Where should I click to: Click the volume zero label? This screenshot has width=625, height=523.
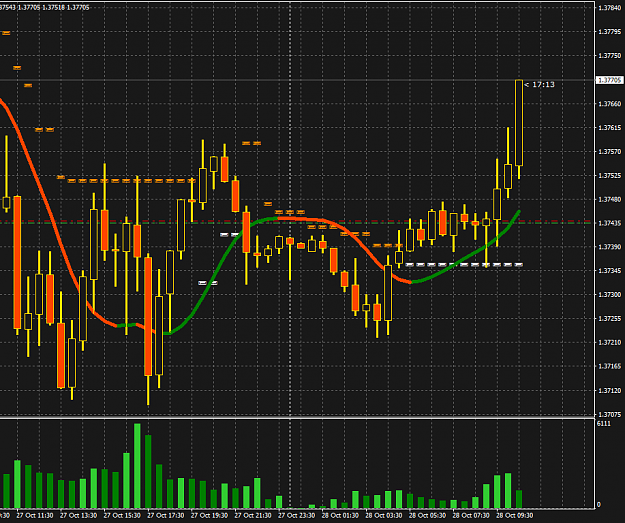tap(599, 505)
